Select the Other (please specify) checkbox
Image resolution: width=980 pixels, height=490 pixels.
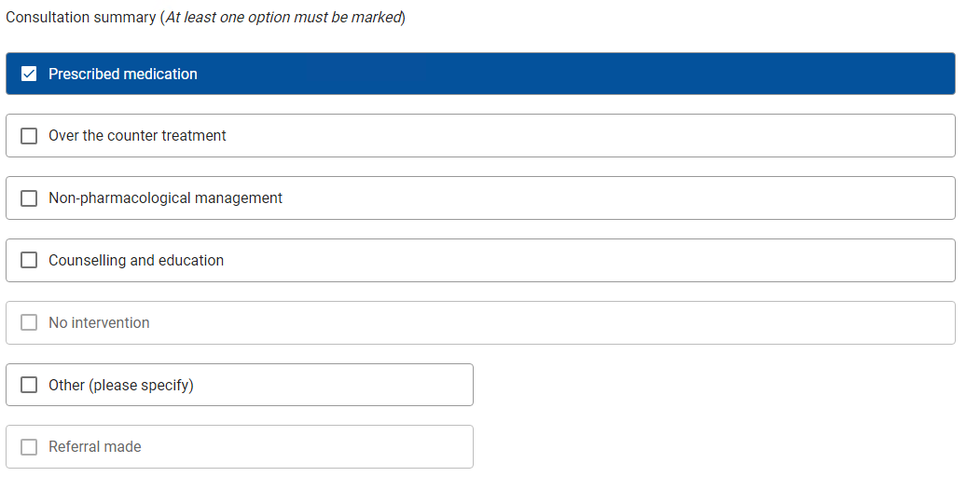pyautogui.click(x=29, y=385)
